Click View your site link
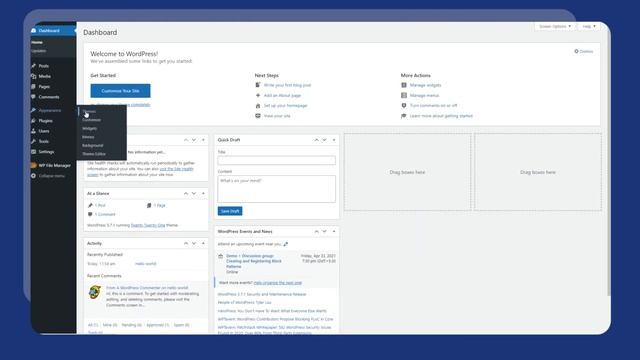 pos(277,116)
